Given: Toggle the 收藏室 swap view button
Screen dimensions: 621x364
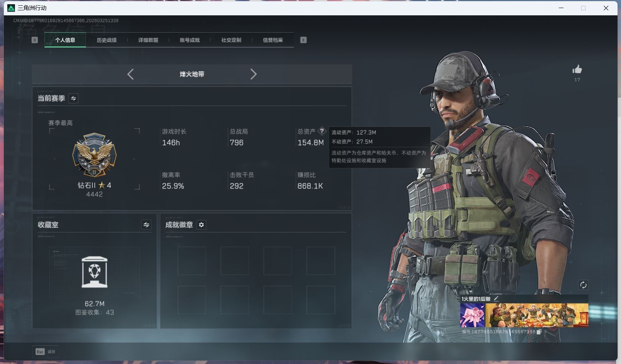Looking at the screenshot, I should point(146,225).
